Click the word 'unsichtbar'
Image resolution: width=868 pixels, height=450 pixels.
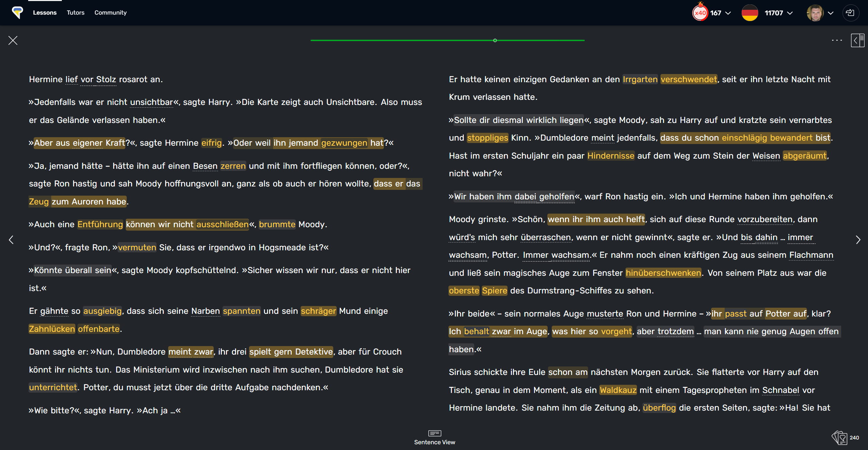pyautogui.click(x=152, y=102)
